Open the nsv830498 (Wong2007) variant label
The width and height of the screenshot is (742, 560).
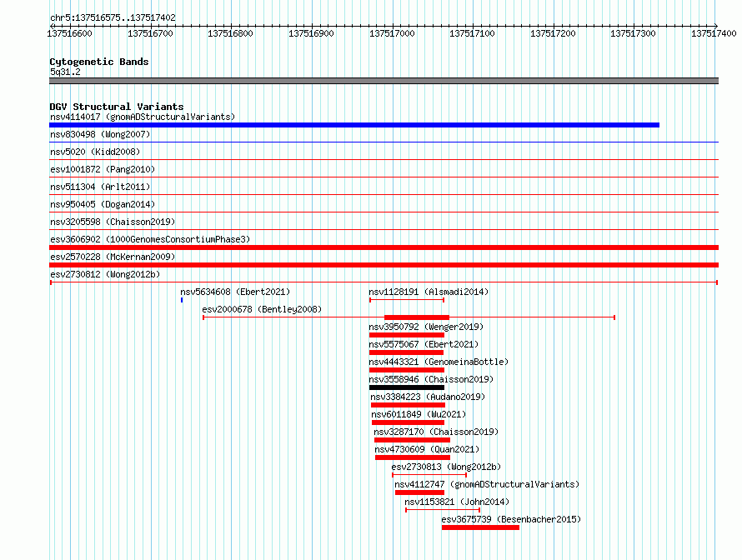click(x=100, y=134)
